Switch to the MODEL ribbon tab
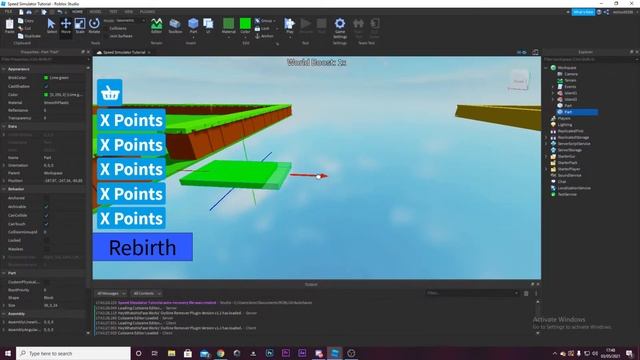The width and height of the screenshot is (640, 360). coord(96,12)
